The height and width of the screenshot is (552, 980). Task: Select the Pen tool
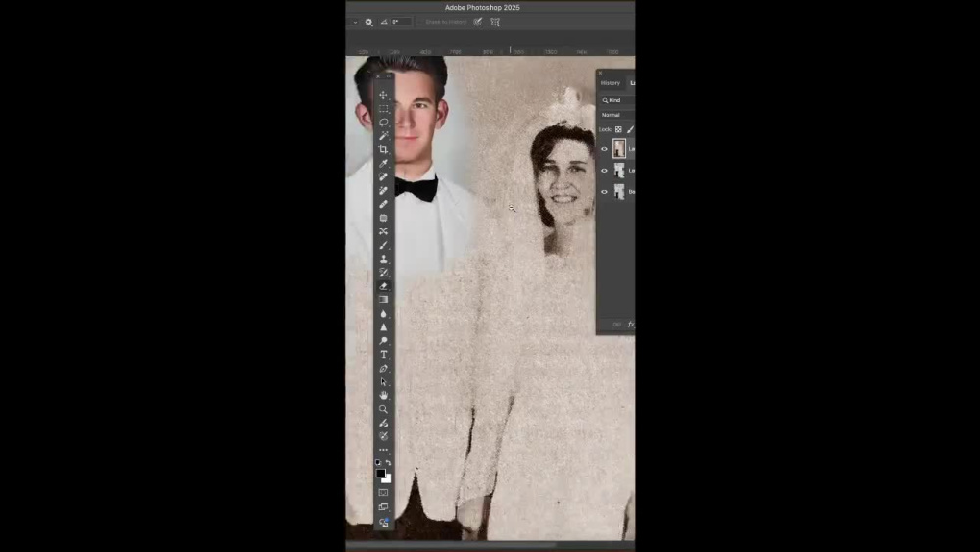pos(384,369)
